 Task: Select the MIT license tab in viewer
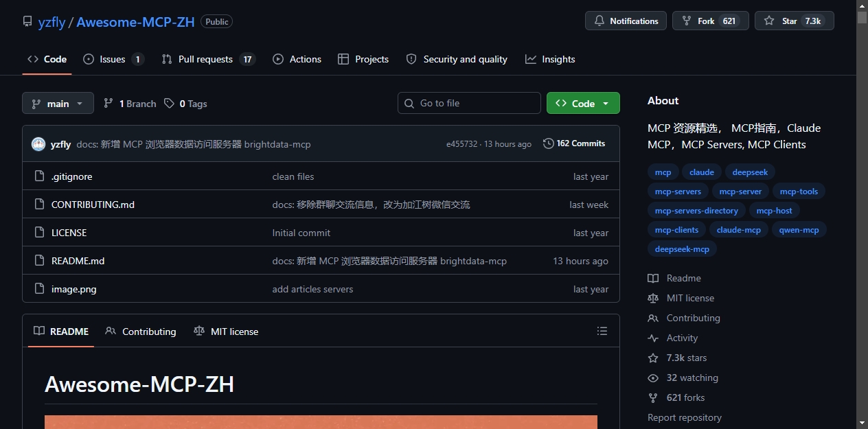click(226, 331)
